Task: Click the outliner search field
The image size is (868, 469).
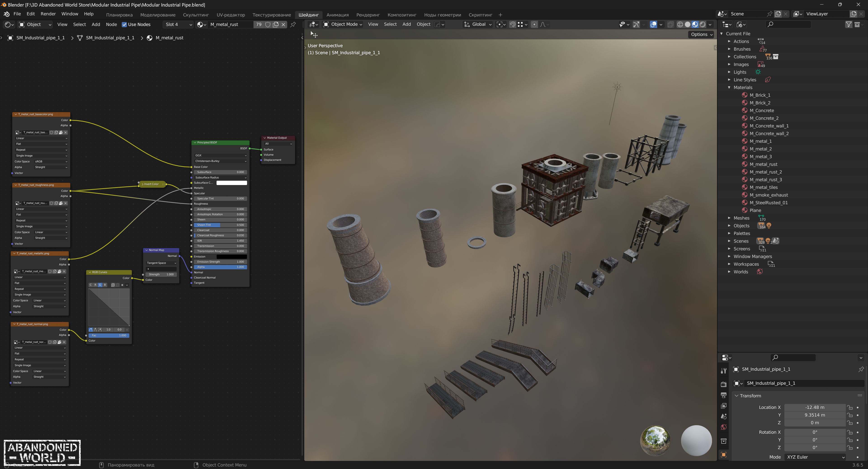Action: [x=788, y=25]
